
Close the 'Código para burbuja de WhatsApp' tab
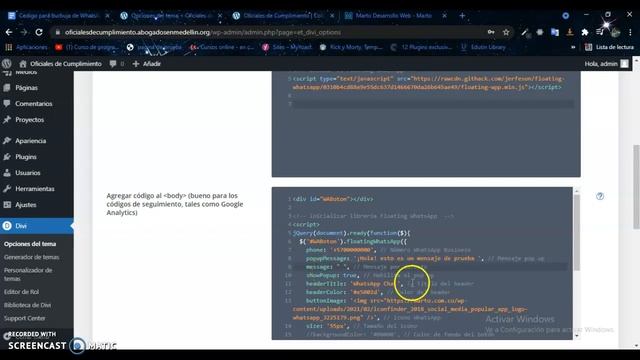click(x=107, y=16)
